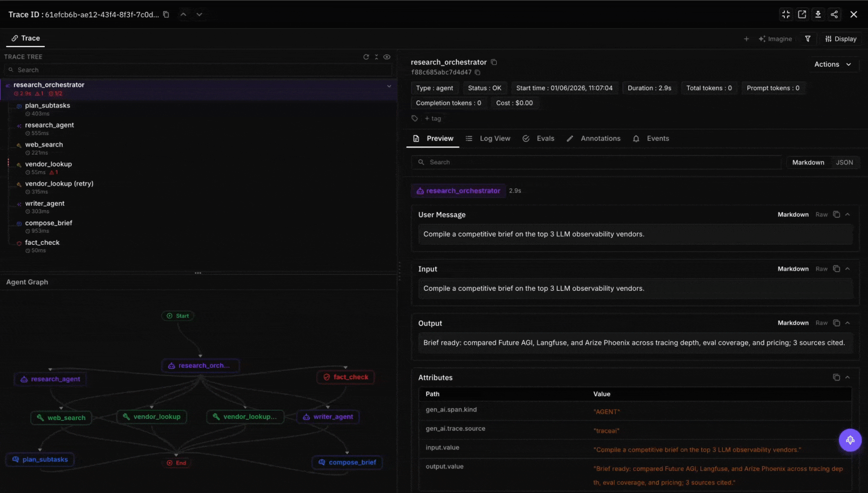Select compose_brief in trace tree
868x493 pixels.
click(198, 226)
